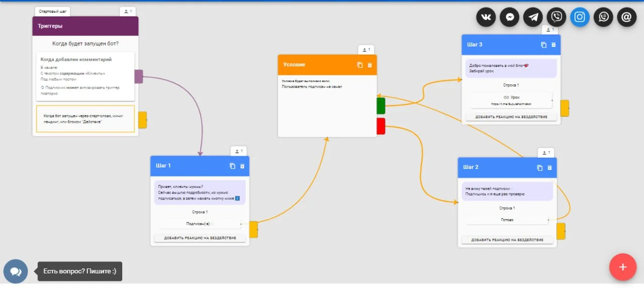Select the Viber channel icon
The height and width of the screenshot is (288, 644).
click(556, 17)
